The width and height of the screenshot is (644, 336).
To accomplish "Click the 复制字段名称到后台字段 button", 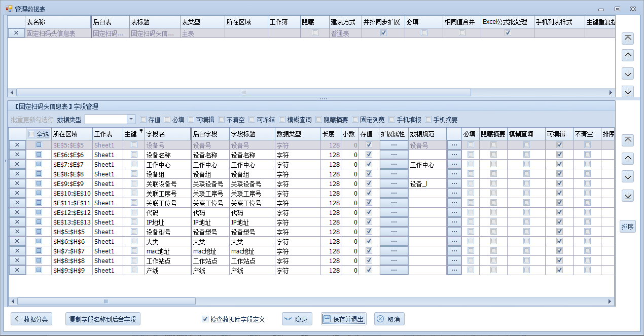I will [x=103, y=319].
